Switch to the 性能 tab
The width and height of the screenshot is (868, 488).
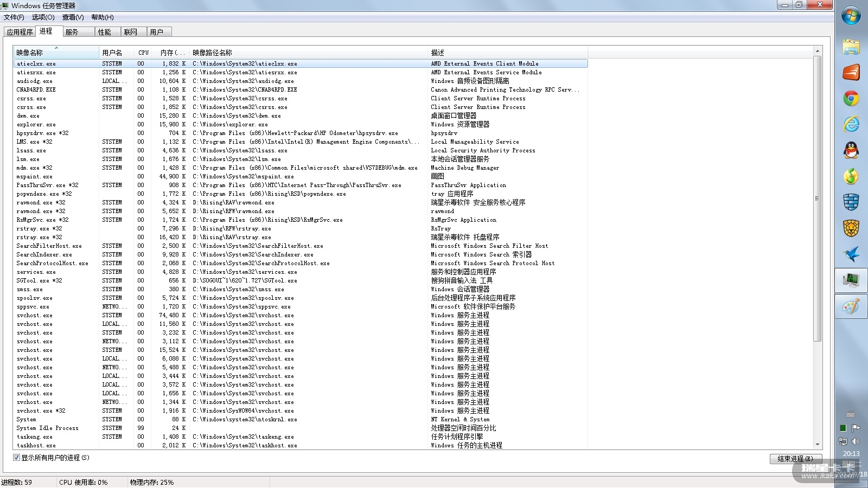[108, 32]
